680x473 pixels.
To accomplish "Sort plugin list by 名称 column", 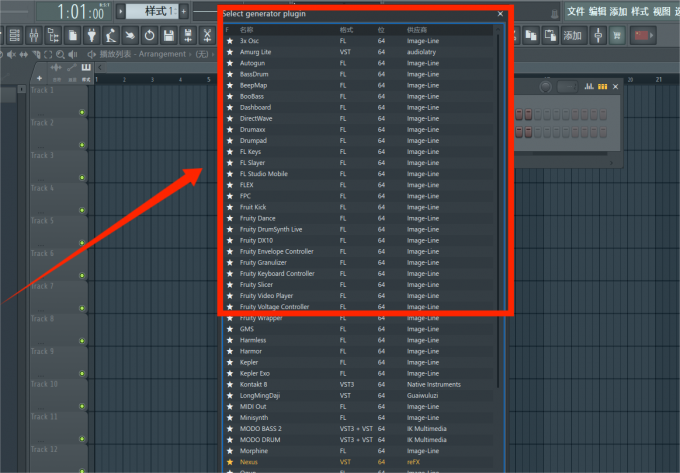I will (246, 30).
